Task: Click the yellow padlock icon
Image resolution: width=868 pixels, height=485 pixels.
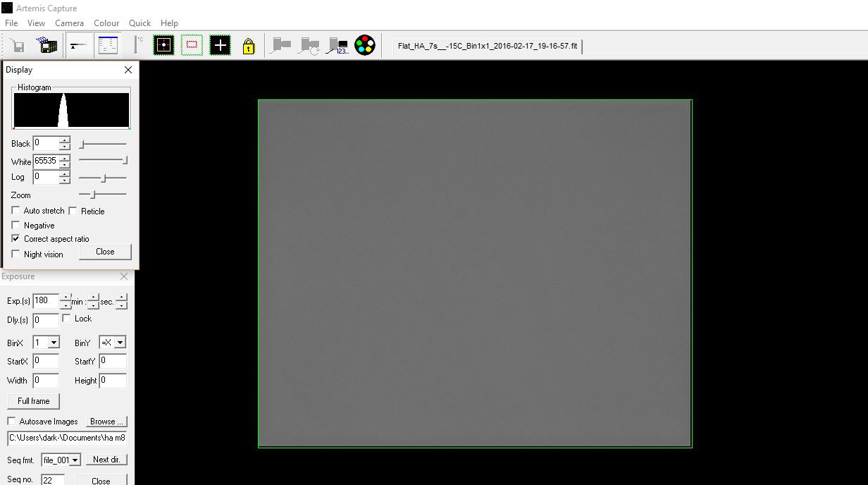Action: [x=248, y=47]
